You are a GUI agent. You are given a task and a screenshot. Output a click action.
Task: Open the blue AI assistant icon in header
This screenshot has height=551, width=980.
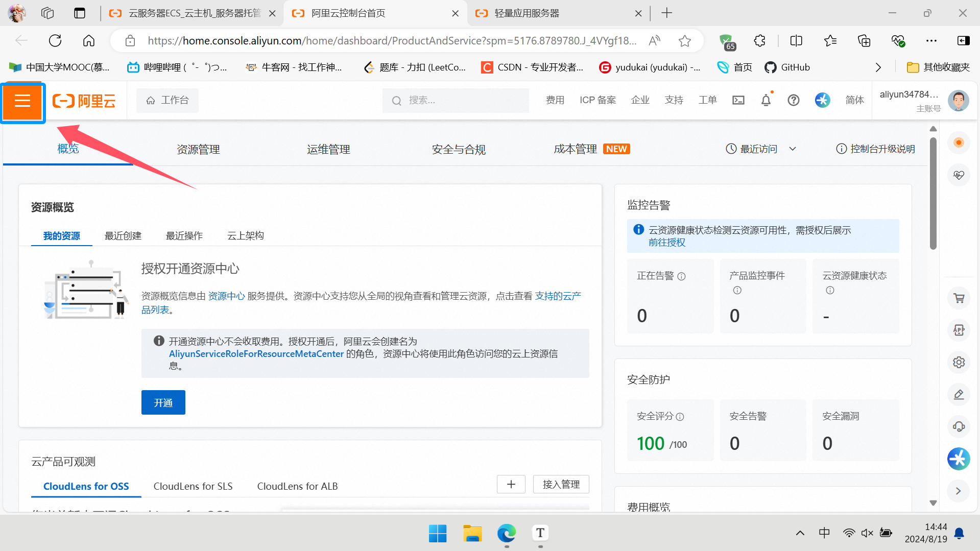(x=822, y=100)
